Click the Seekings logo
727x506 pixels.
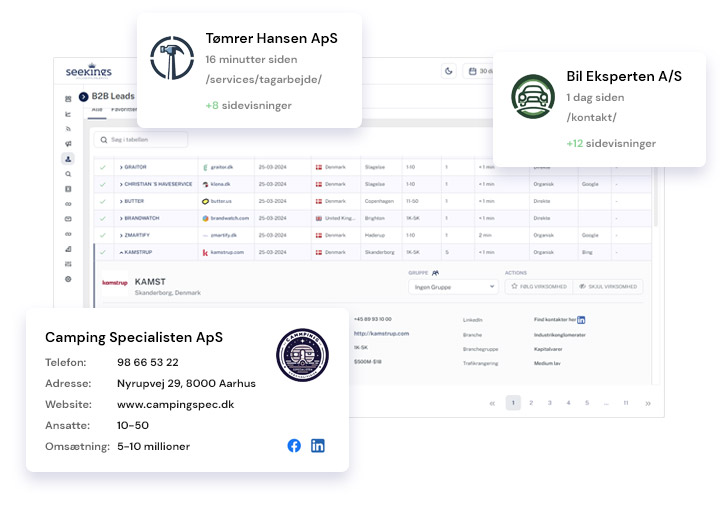(89, 71)
